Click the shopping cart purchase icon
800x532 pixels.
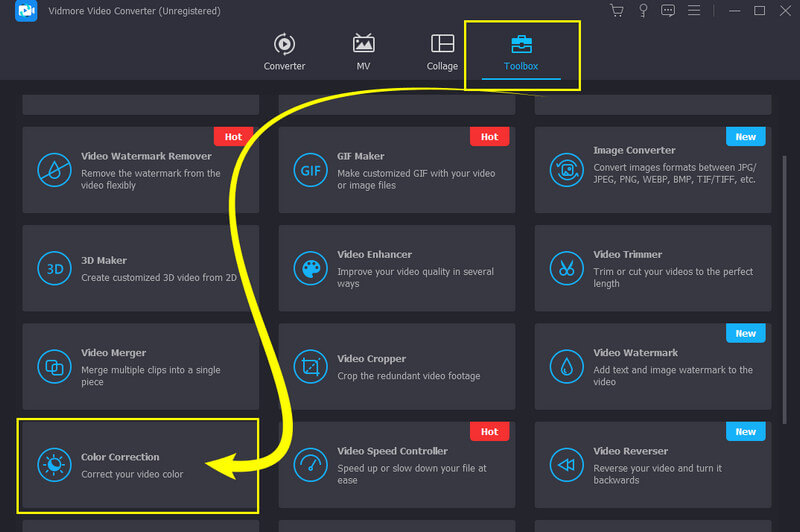(616, 11)
